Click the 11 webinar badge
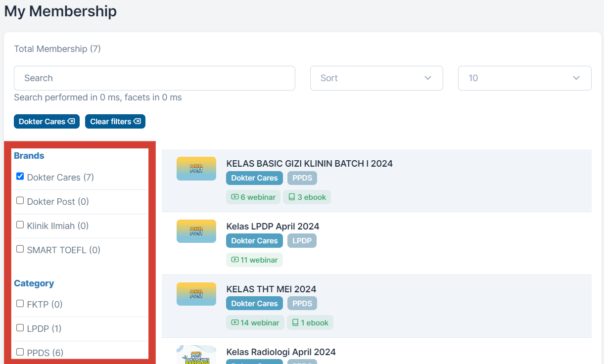Viewport: 604px width, 364px height. [x=254, y=260]
